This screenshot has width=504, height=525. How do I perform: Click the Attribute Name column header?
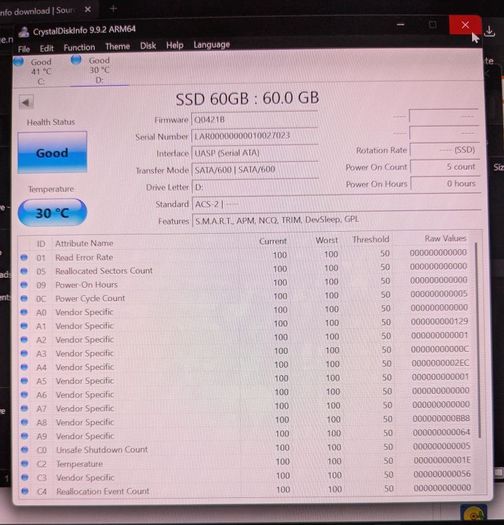tap(84, 243)
